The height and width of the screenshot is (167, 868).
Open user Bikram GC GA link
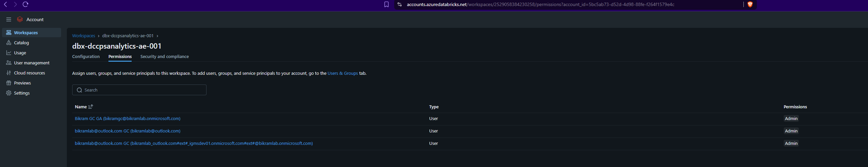point(127,118)
